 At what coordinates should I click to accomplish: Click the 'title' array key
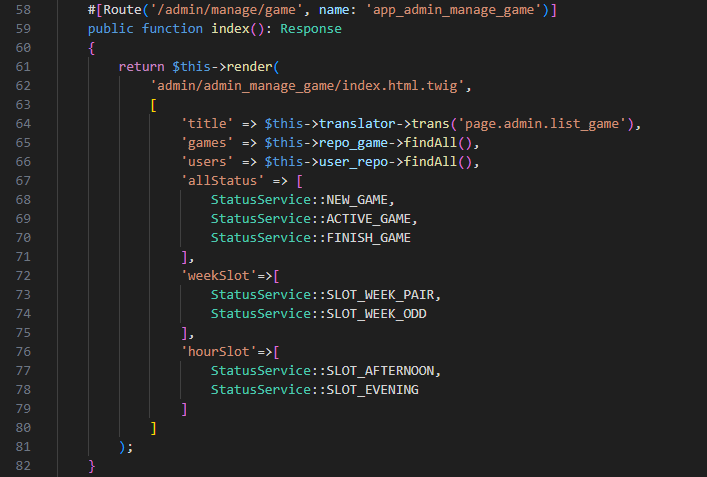[207, 124]
